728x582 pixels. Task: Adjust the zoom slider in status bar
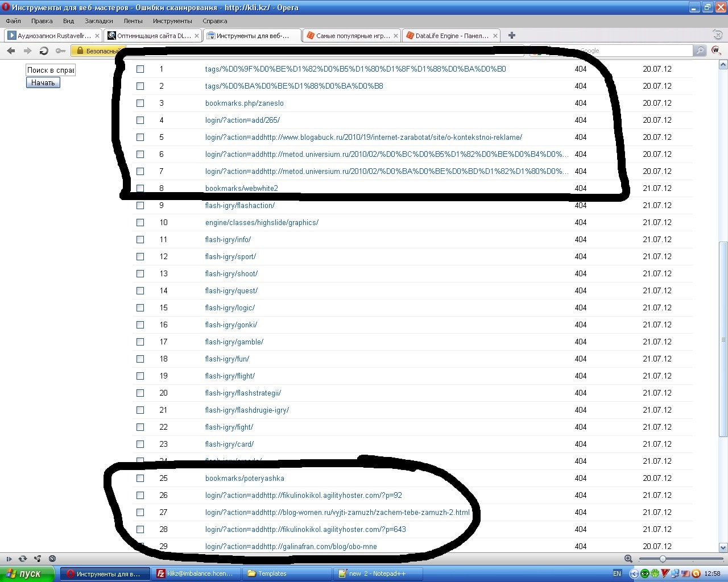(x=663, y=559)
